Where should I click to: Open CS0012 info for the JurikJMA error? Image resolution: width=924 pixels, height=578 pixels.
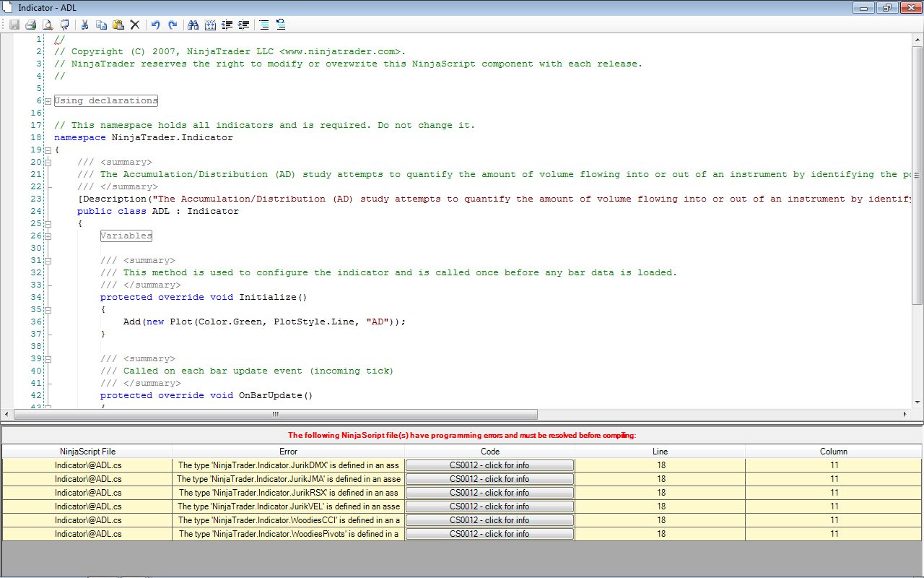[x=489, y=479]
